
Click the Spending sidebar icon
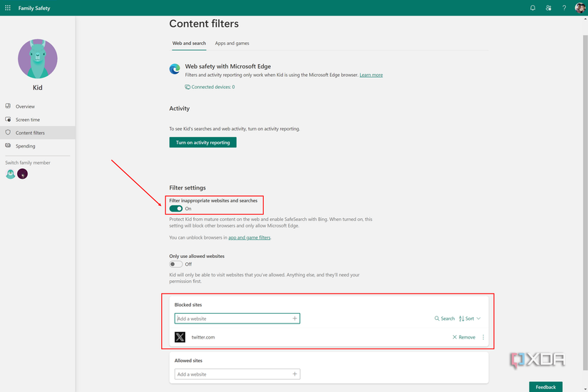pos(8,145)
